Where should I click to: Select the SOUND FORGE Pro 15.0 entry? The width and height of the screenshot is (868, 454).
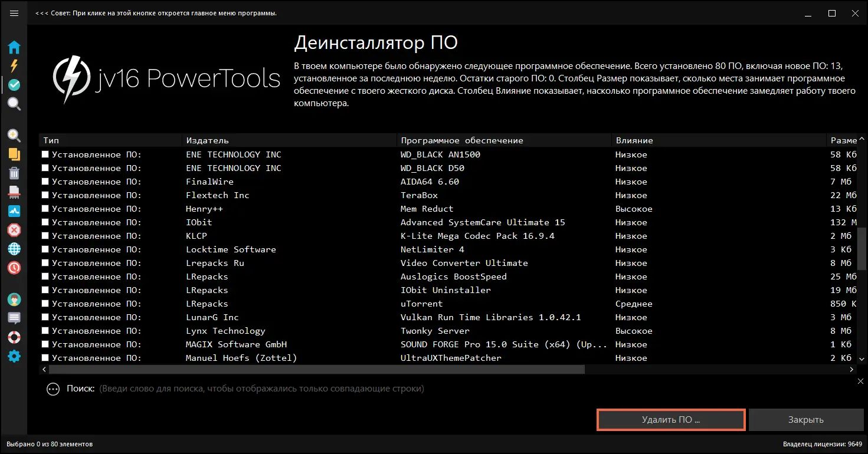click(x=503, y=344)
